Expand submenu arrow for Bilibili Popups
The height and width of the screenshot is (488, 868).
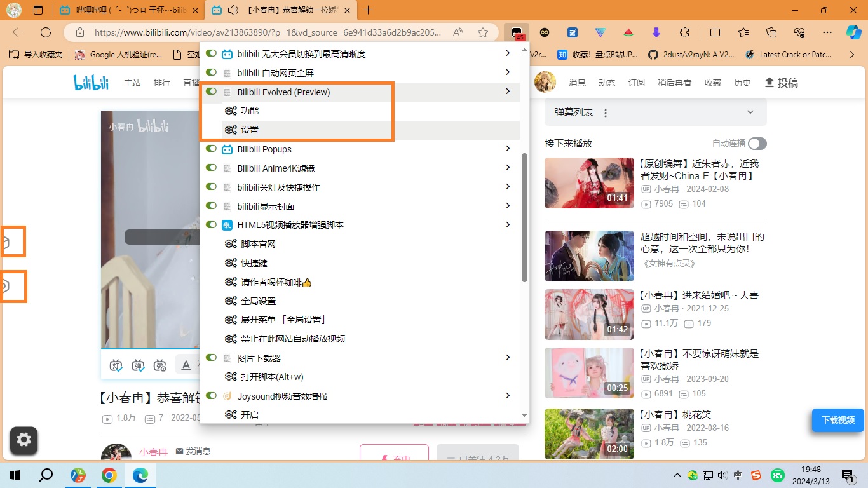pyautogui.click(x=508, y=149)
